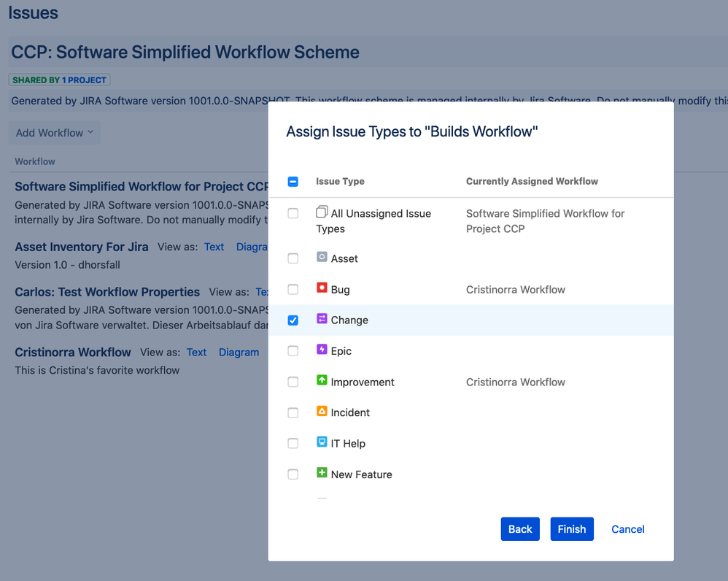This screenshot has width=728, height=581.
Task: Click the IT Help issue type icon
Action: [321, 443]
